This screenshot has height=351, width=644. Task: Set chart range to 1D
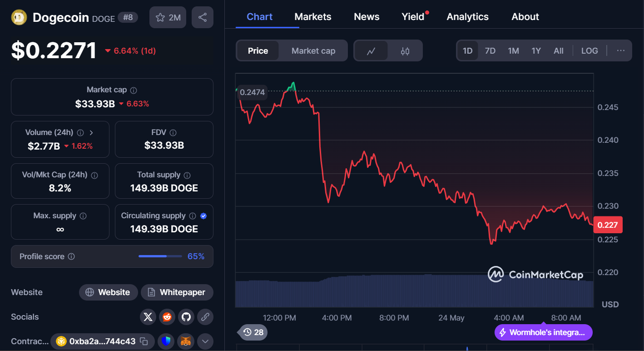467,50
